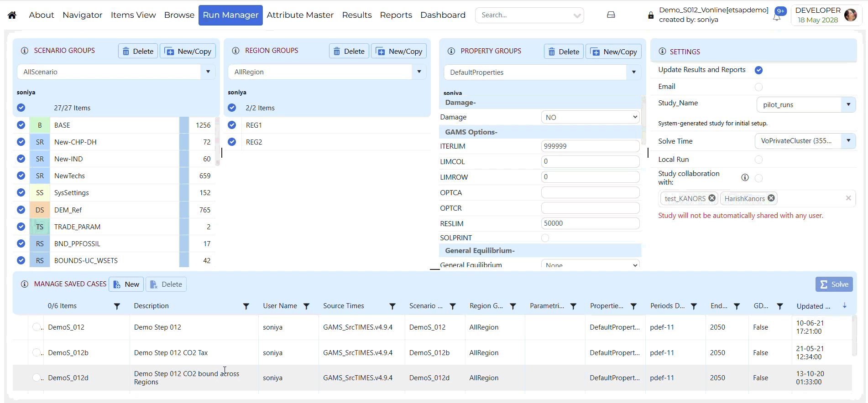
Task: Select the DemoS_012b saved case
Action: coord(37,352)
